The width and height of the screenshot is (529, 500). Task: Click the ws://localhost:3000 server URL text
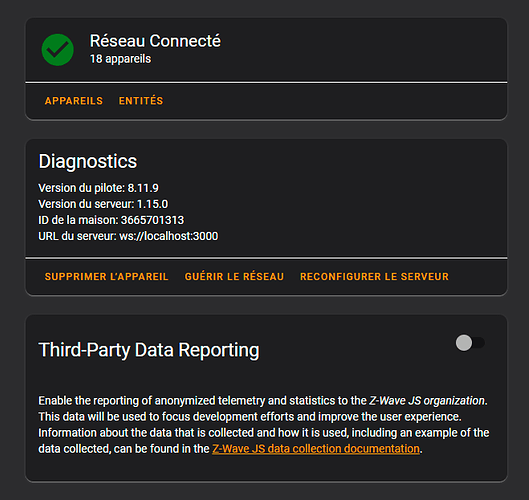tap(169, 236)
